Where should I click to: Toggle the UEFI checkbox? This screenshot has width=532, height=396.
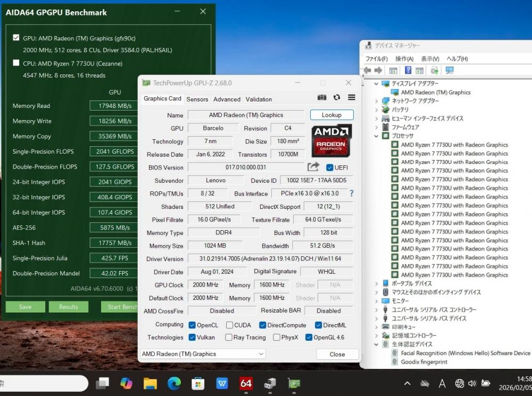pos(330,167)
